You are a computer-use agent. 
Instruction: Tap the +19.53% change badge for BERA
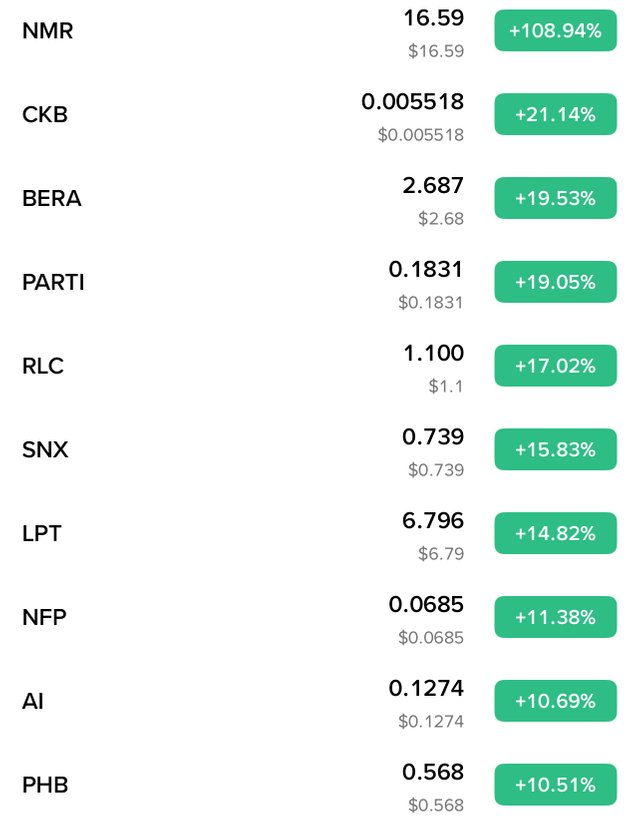pyautogui.click(x=555, y=198)
